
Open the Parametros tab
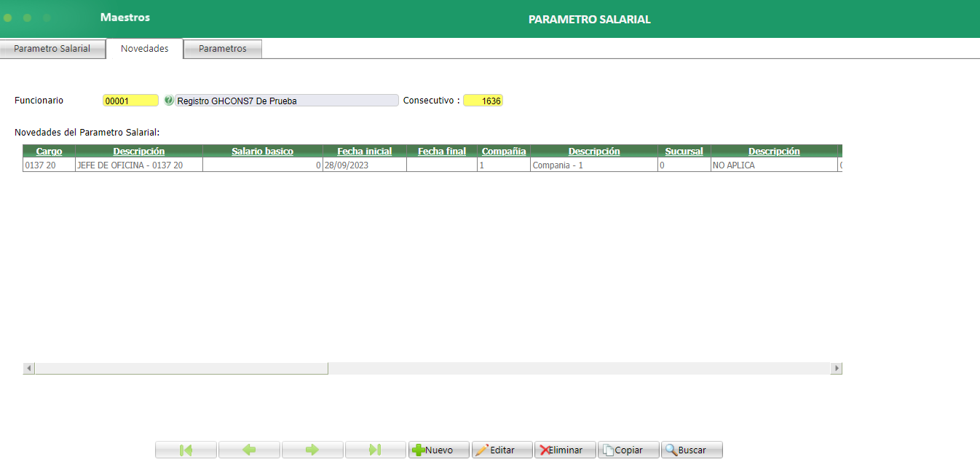(x=222, y=49)
